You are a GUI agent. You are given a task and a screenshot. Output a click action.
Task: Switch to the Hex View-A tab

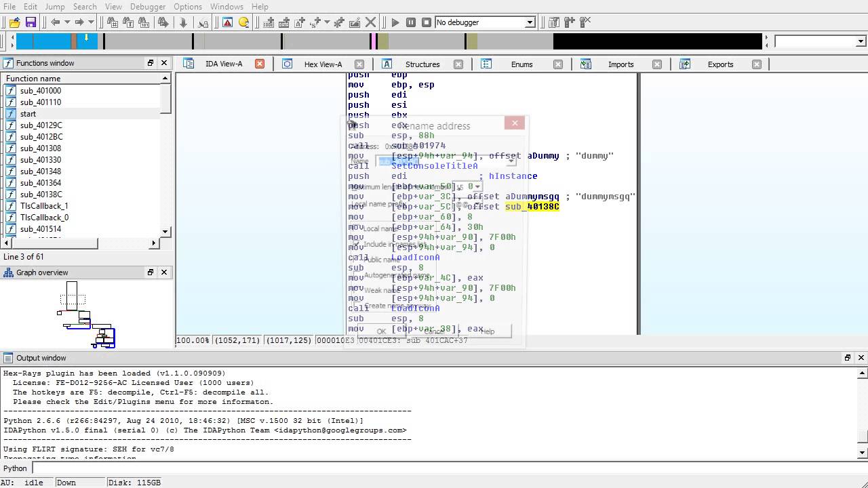(323, 64)
